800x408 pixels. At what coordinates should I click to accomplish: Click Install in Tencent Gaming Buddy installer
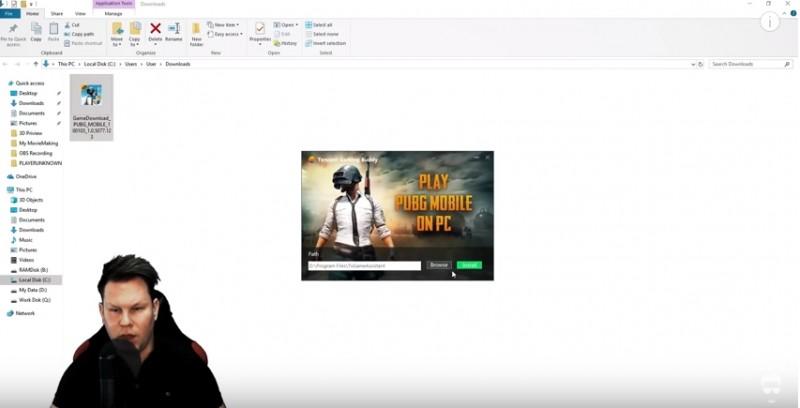469,265
